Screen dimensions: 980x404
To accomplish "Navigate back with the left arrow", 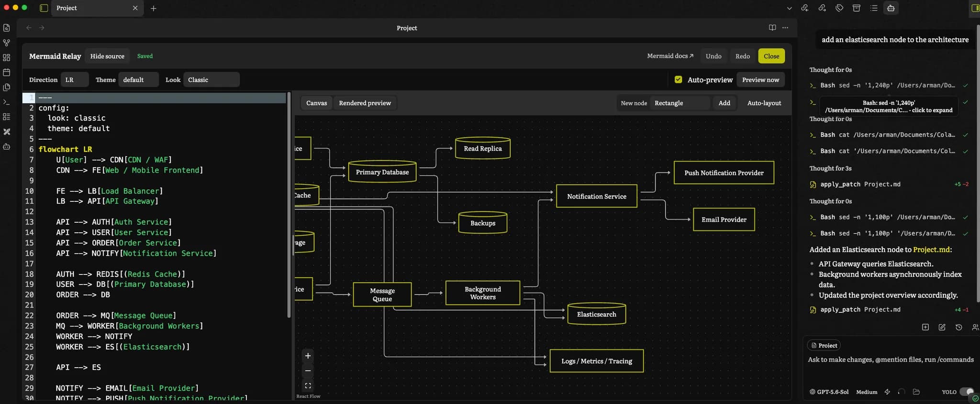I will [29, 28].
